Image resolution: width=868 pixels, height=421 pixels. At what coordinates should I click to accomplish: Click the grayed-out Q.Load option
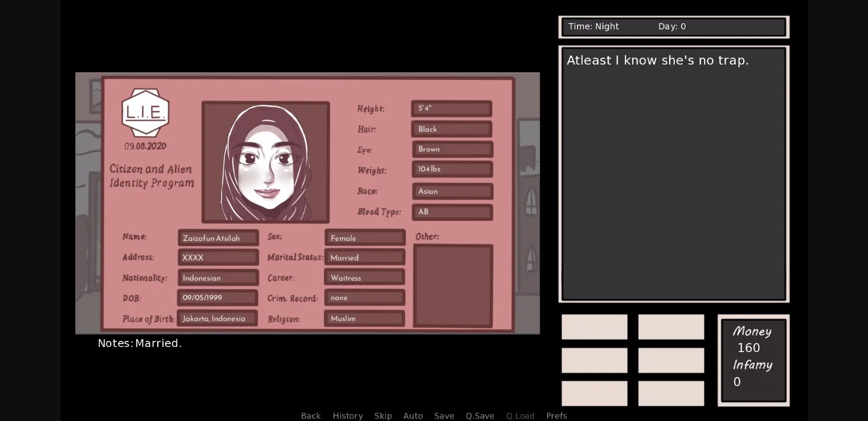[x=520, y=416]
